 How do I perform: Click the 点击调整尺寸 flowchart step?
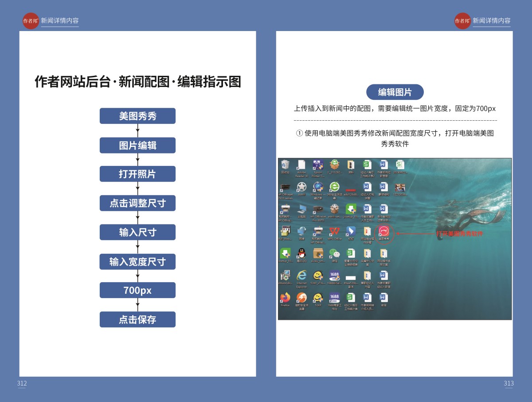137,203
